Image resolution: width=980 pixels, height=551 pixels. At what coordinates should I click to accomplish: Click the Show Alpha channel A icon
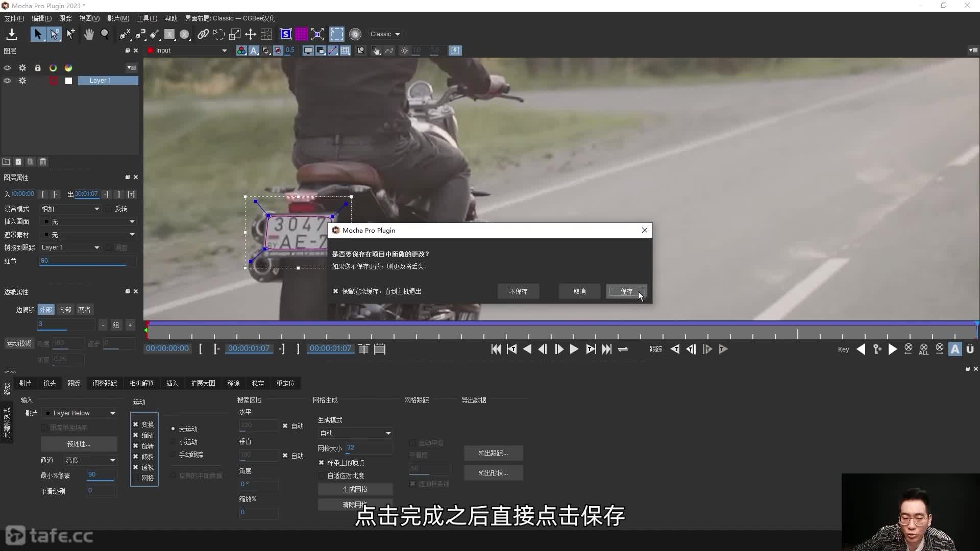(254, 51)
